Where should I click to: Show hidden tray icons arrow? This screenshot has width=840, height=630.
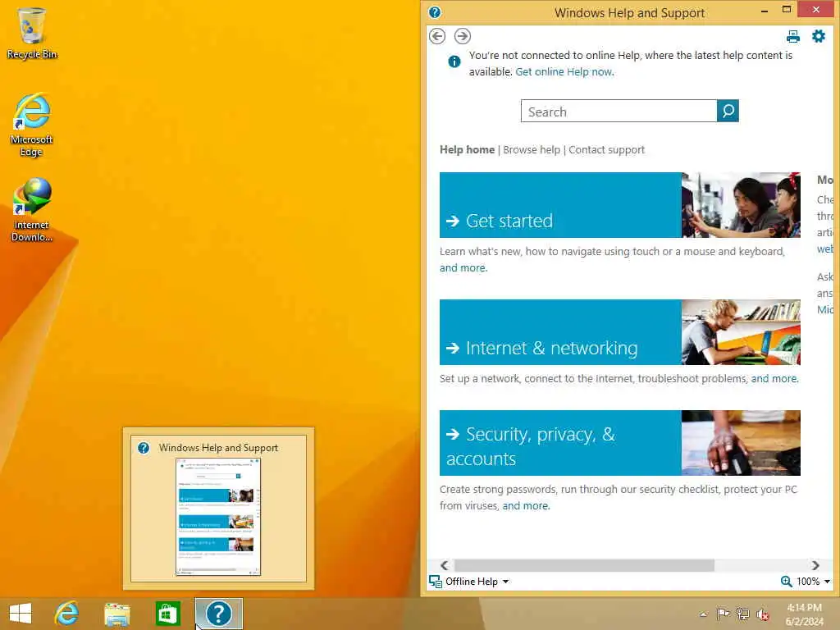click(703, 614)
